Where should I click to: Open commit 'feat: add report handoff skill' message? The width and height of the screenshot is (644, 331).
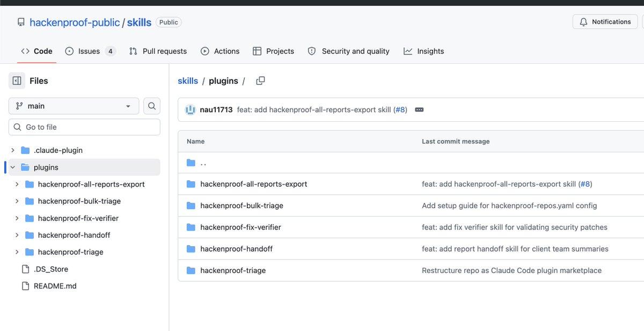(x=515, y=249)
